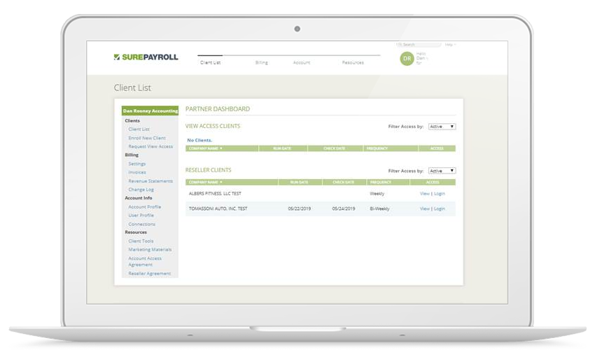This screenshot has width=595, height=364.
Task: Go to Marketing Materials under Resources
Action: 150,249
